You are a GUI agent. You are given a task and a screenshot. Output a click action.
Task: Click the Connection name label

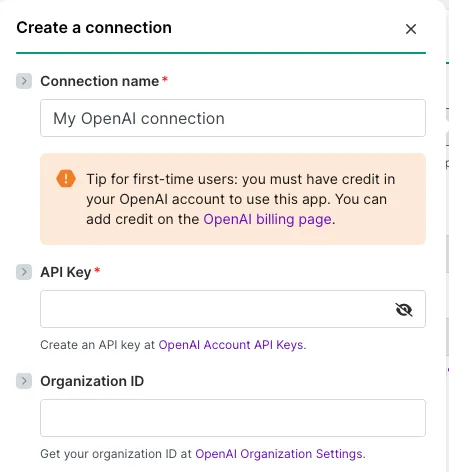[x=100, y=81]
